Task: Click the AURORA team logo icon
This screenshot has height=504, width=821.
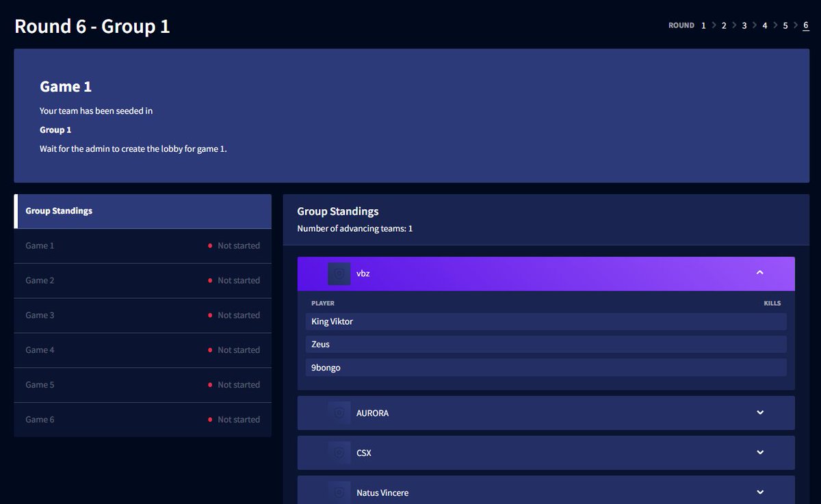Action: pos(339,413)
